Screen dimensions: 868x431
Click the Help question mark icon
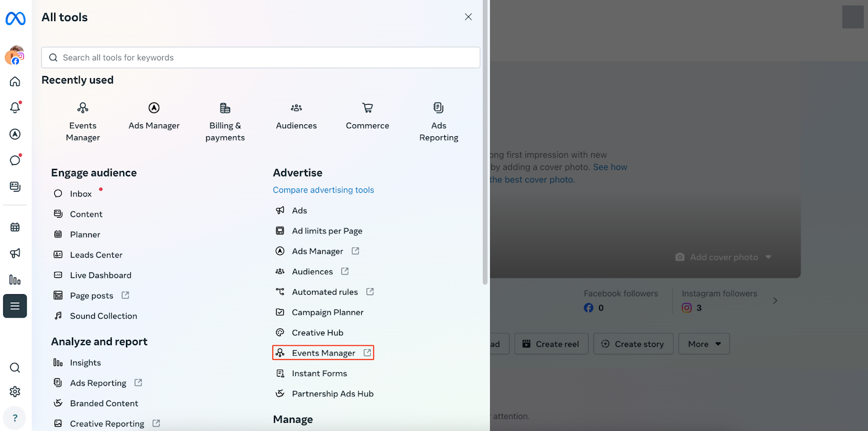[x=15, y=418]
